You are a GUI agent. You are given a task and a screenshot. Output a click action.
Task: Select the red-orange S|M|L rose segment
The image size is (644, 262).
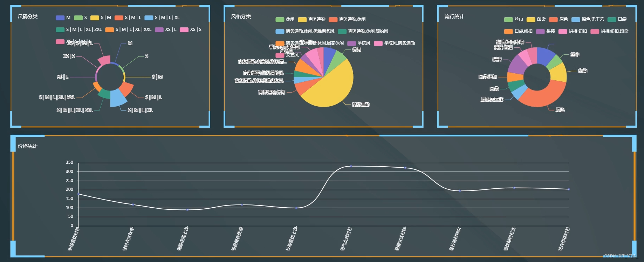coord(126,89)
